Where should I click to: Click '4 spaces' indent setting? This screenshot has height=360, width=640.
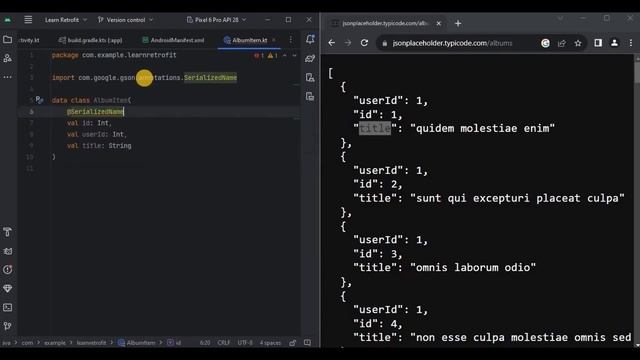pos(270,343)
